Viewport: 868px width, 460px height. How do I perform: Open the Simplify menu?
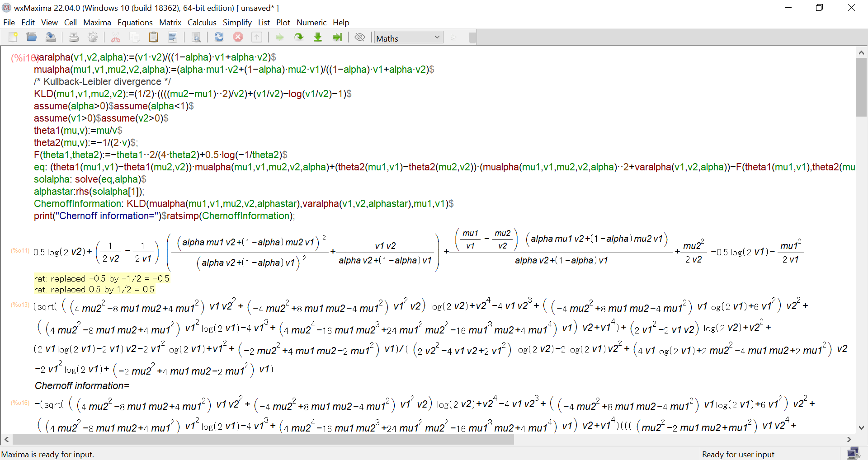(237, 23)
